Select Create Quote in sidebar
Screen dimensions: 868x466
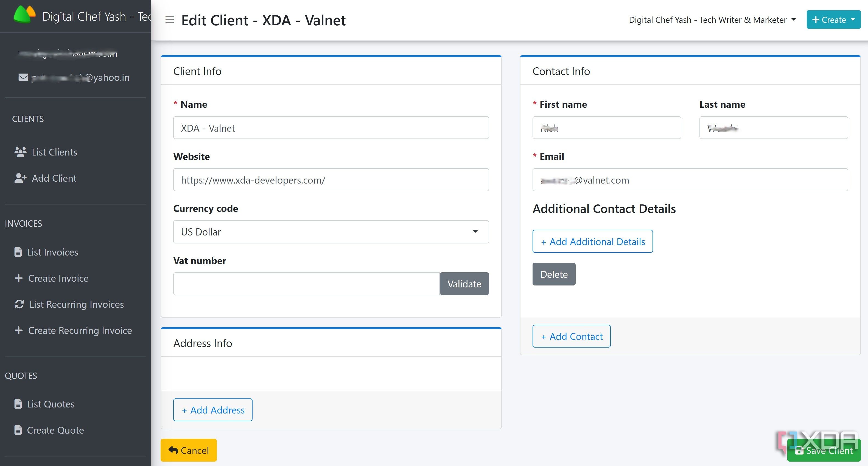[55, 430]
